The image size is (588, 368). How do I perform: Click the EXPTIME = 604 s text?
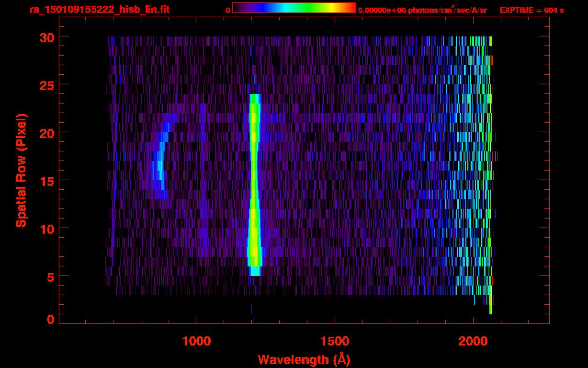531,10
